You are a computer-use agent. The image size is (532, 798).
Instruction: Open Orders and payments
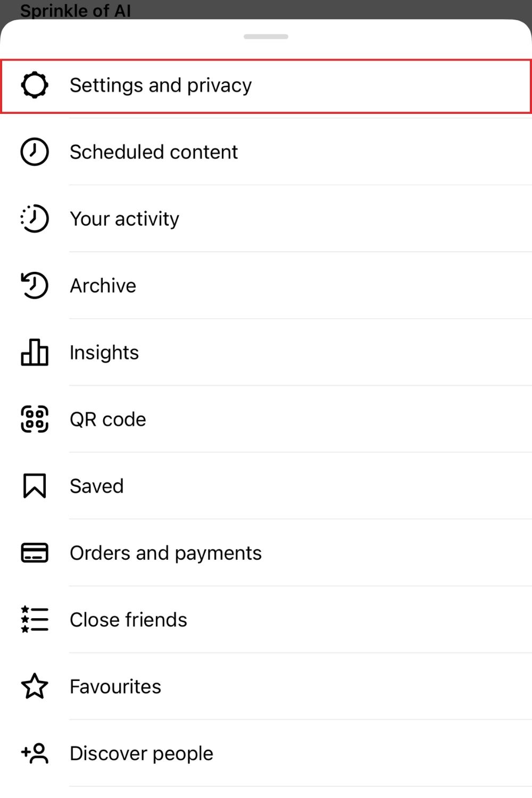[x=165, y=553]
